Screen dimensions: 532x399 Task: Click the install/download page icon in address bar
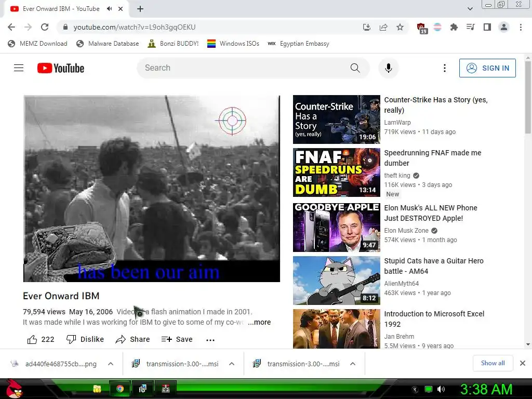click(366, 27)
